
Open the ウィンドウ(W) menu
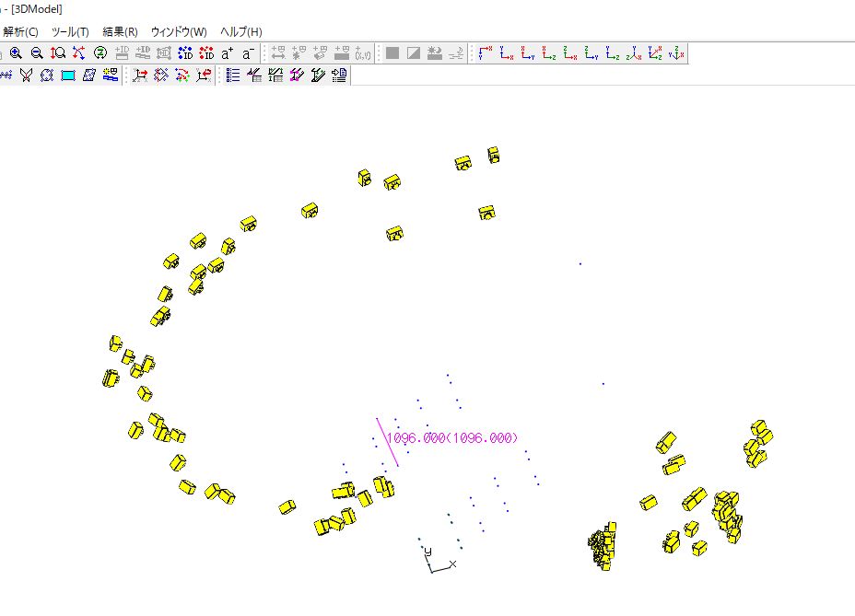coord(179,31)
